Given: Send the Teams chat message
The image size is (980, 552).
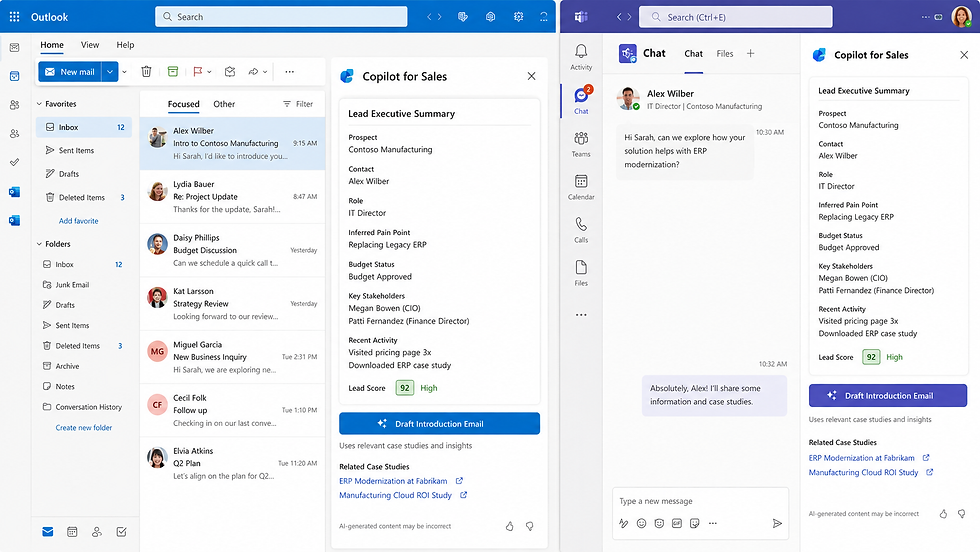Looking at the screenshot, I should click(x=777, y=523).
